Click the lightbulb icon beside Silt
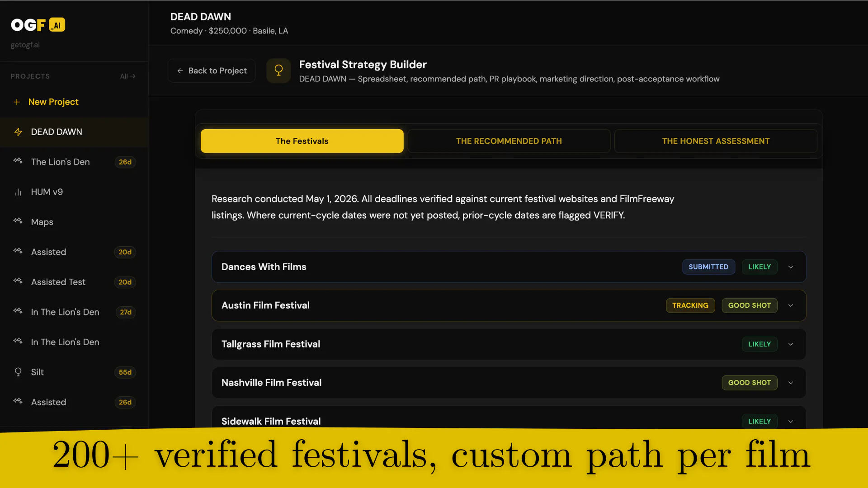The image size is (868, 488). click(18, 372)
